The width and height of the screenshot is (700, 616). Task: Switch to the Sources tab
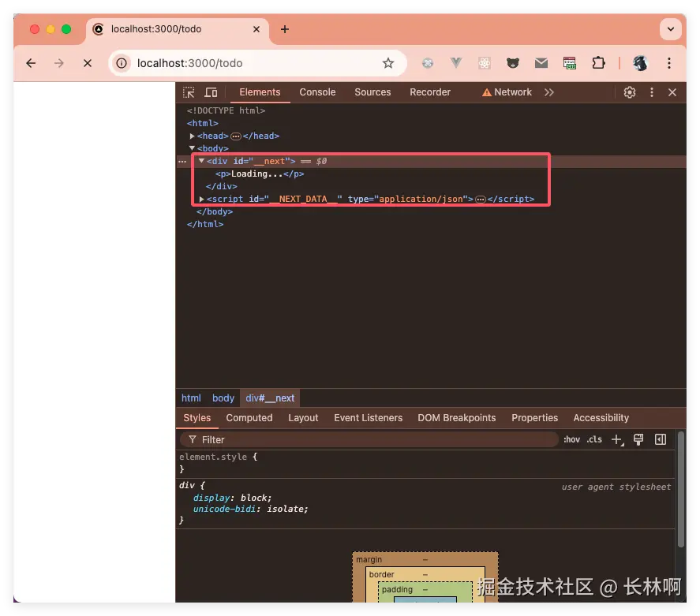point(372,92)
